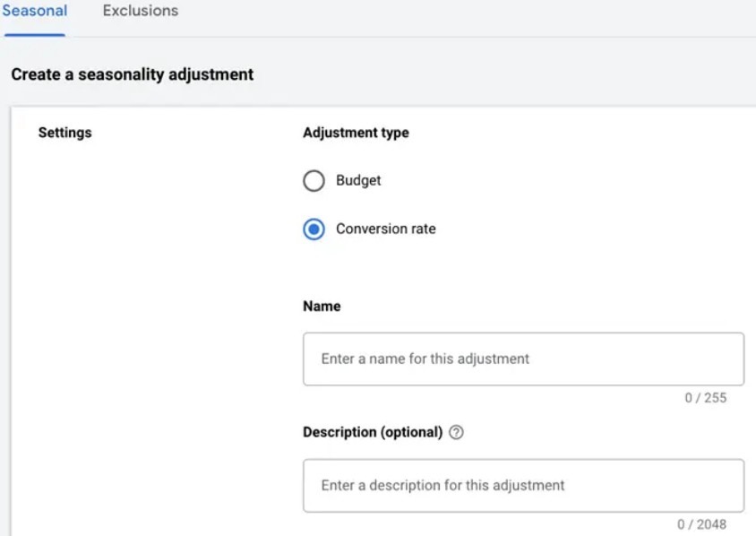
Task: Select the Budget radio button
Action: tap(314, 181)
